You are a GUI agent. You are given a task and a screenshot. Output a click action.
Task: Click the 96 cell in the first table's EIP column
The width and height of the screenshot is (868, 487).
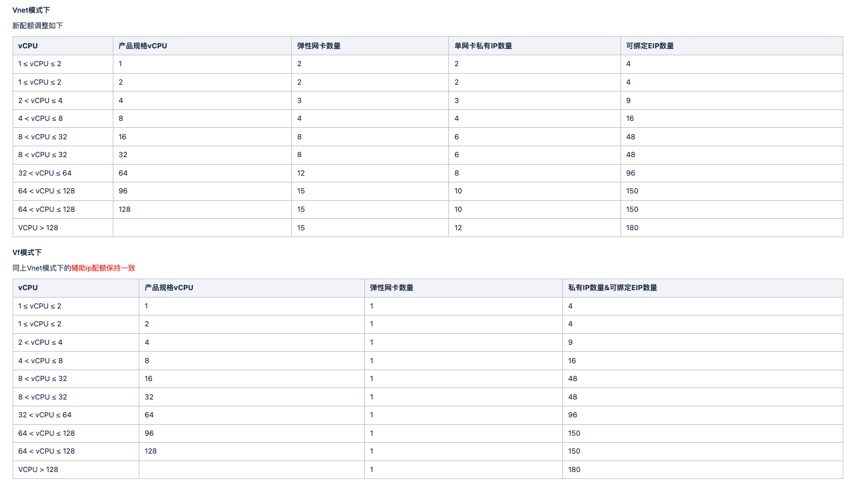pos(732,173)
